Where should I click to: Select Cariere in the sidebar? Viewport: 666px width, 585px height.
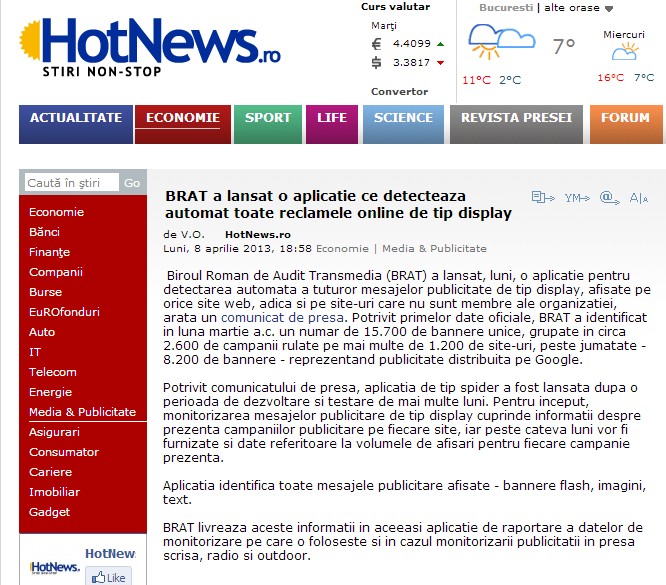tap(50, 472)
